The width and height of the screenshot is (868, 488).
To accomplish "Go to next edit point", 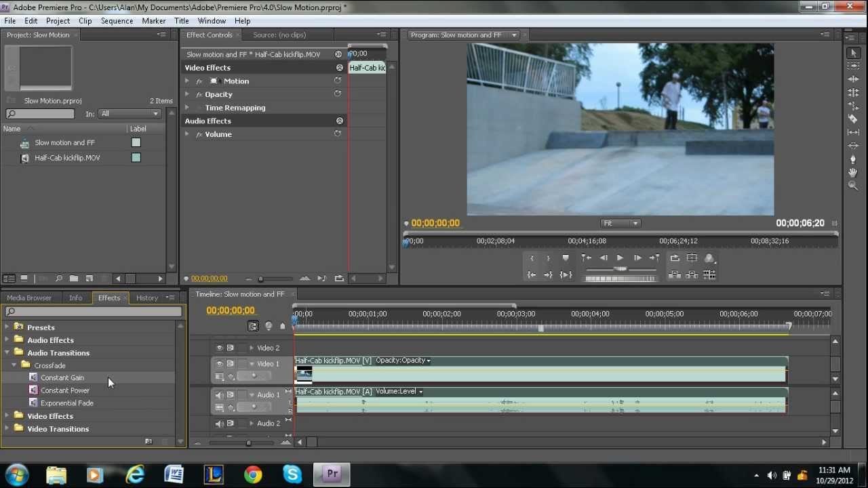I will pyautogui.click(x=654, y=258).
